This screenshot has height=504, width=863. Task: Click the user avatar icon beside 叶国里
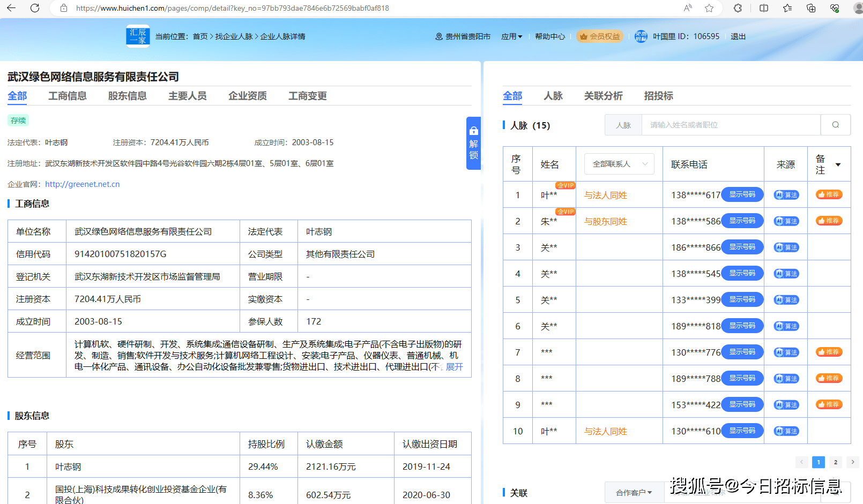pyautogui.click(x=641, y=36)
